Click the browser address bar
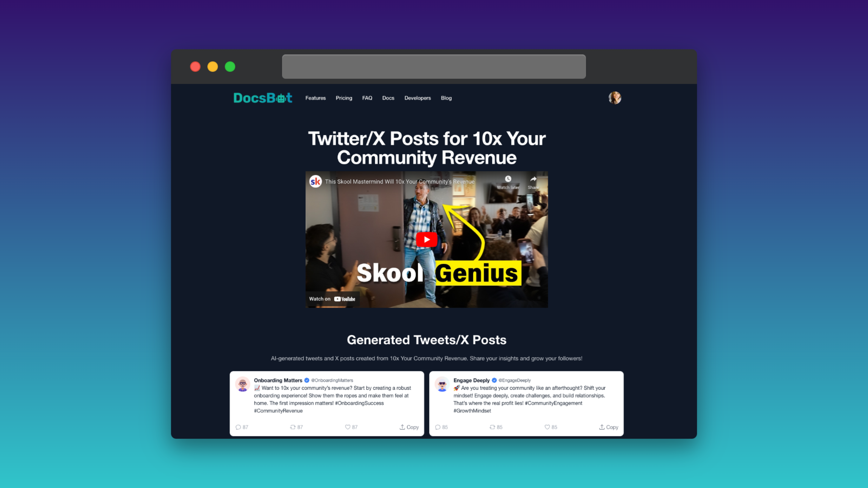Image resolution: width=868 pixels, height=488 pixels. (434, 66)
